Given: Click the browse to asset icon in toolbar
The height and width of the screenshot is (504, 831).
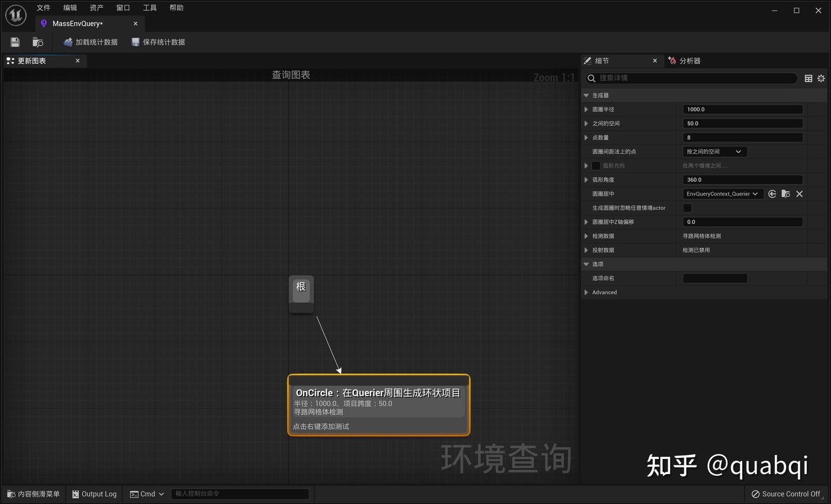Looking at the screenshot, I should 37,42.
